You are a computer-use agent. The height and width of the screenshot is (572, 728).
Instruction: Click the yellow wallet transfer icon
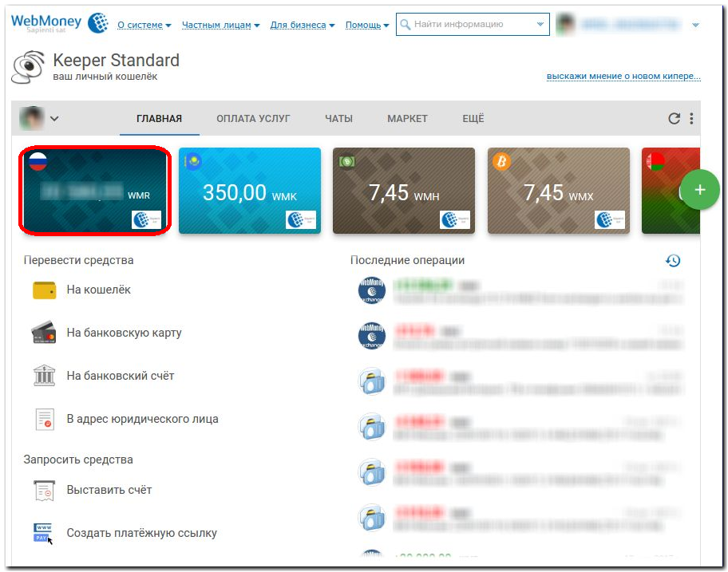coord(45,290)
